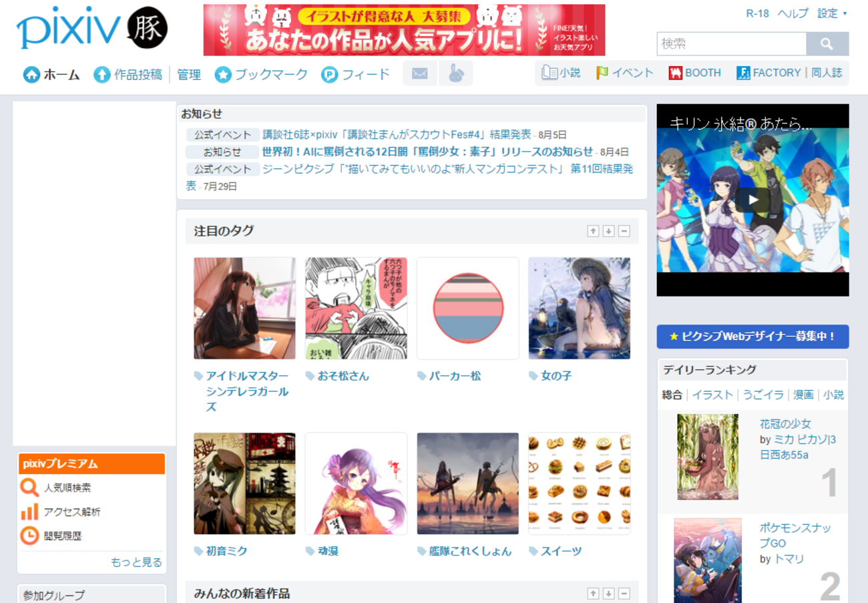This screenshot has height=603, width=868.
Task: Click the 閲覧履歴 clock icon
Action: (x=29, y=536)
